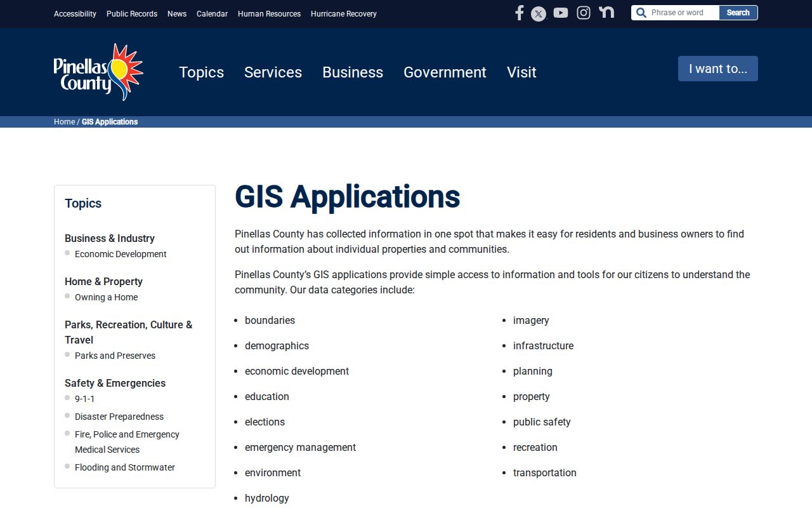Click the GIS Applications breadcrumb text
812x508 pixels.
(x=110, y=122)
